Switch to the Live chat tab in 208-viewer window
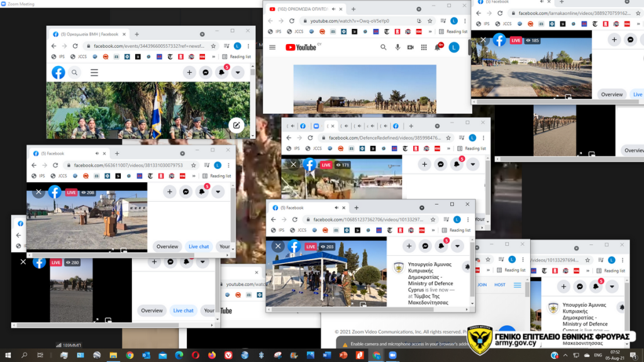The image size is (644, 362). click(199, 246)
